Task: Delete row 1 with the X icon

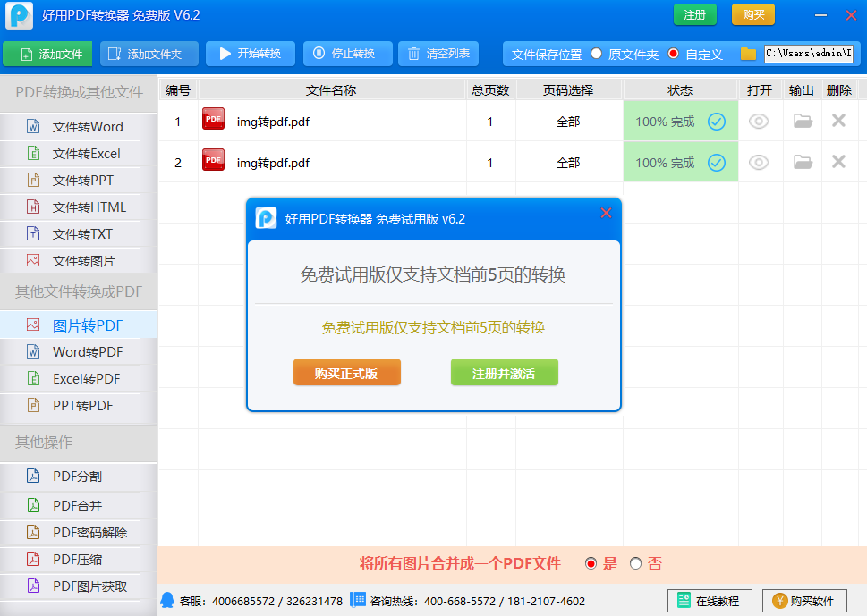Action: pyautogui.click(x=838, y=120)
